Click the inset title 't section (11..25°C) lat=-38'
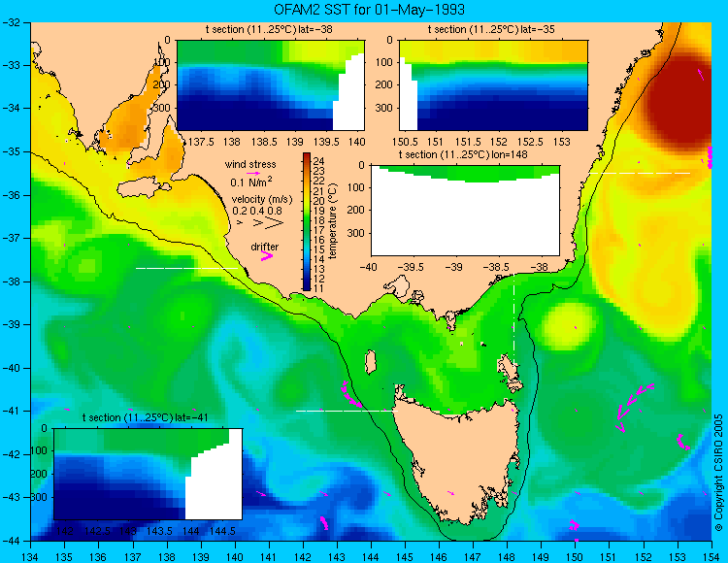This screenshot has width=728, height=563. point(269,30)
